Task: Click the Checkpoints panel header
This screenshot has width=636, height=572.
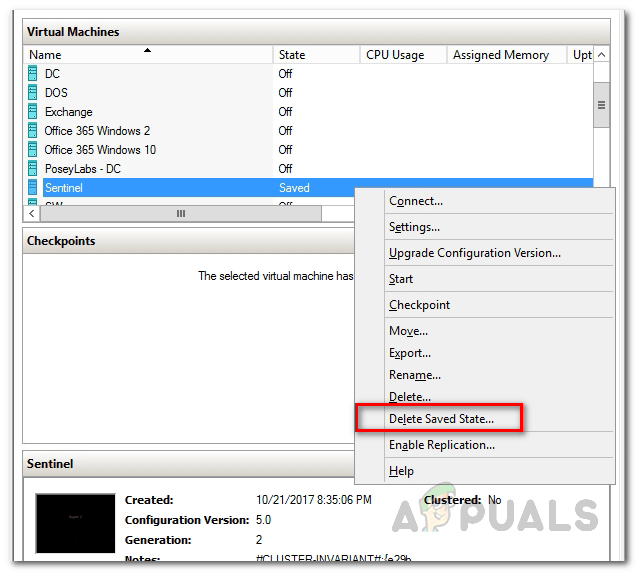Action: click(189, 241)
